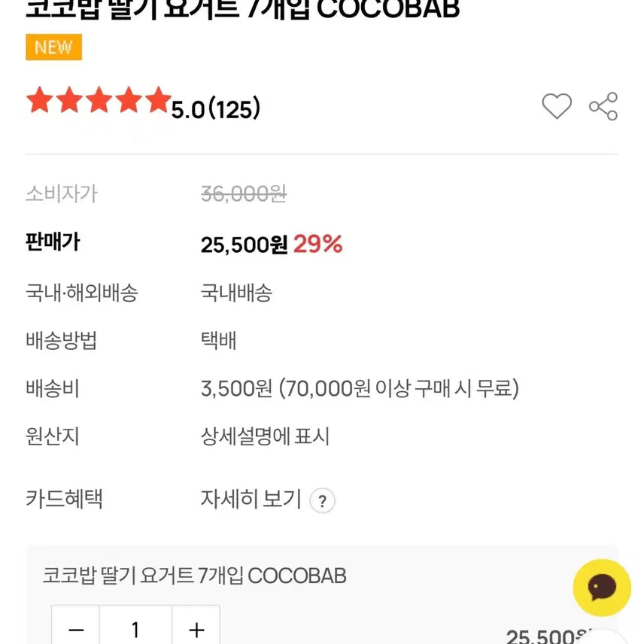Screen dimensions: 644x644
Task: Click the product title at top
Action: 242,9
